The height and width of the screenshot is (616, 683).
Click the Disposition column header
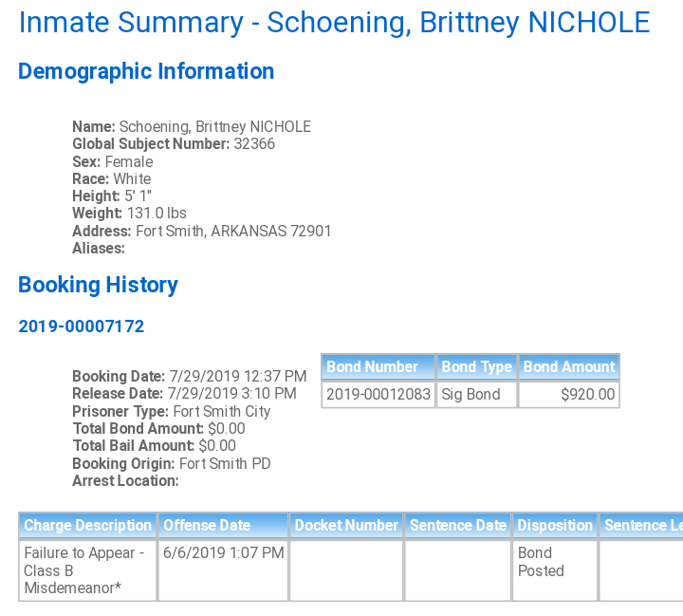pos(555,525)
